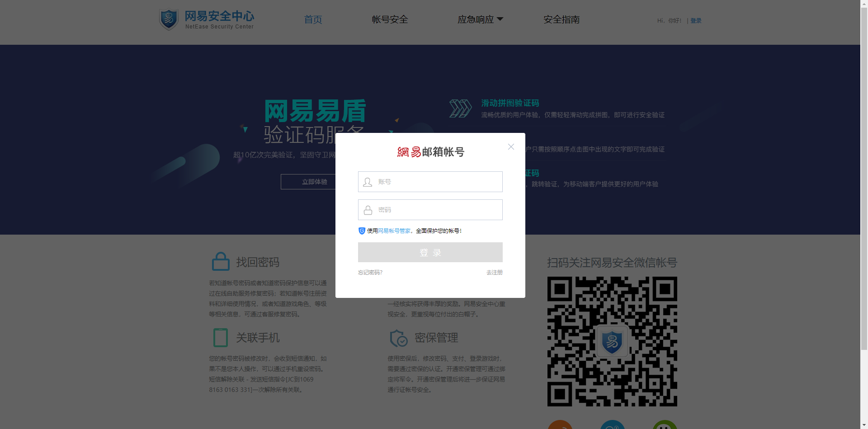
Task: Open the 安全指南 navigation item
Action: click(x=561, y=19)
